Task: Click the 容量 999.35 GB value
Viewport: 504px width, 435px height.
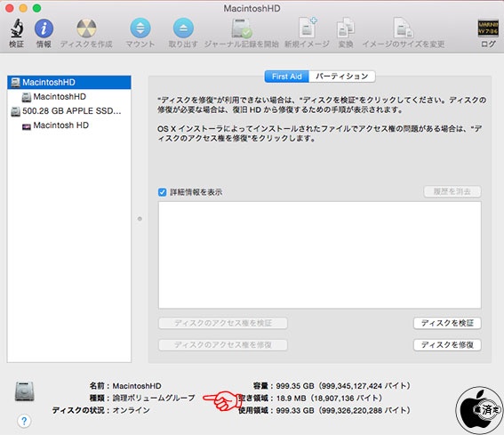Action: (343, 386)
